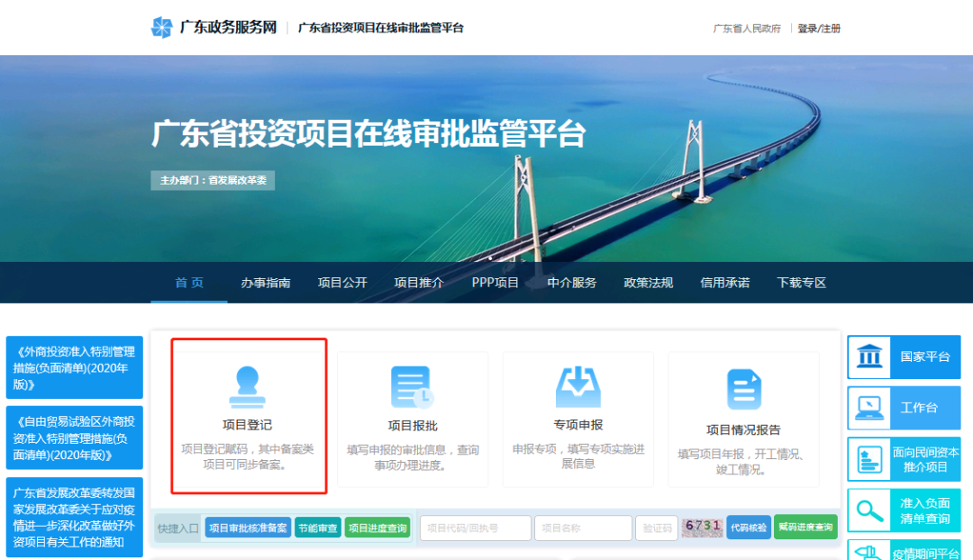Open the 办事指南 navigation tab

(265, 283)
